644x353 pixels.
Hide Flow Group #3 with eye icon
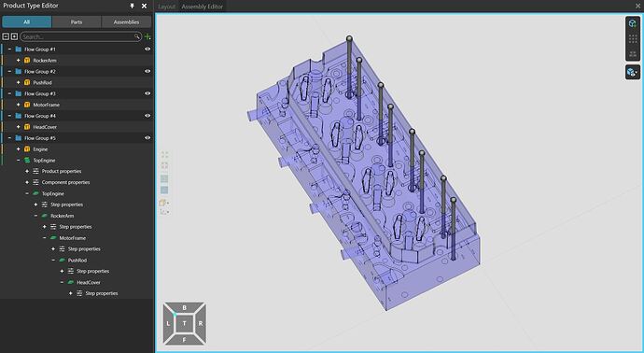[x=147, y=93]
